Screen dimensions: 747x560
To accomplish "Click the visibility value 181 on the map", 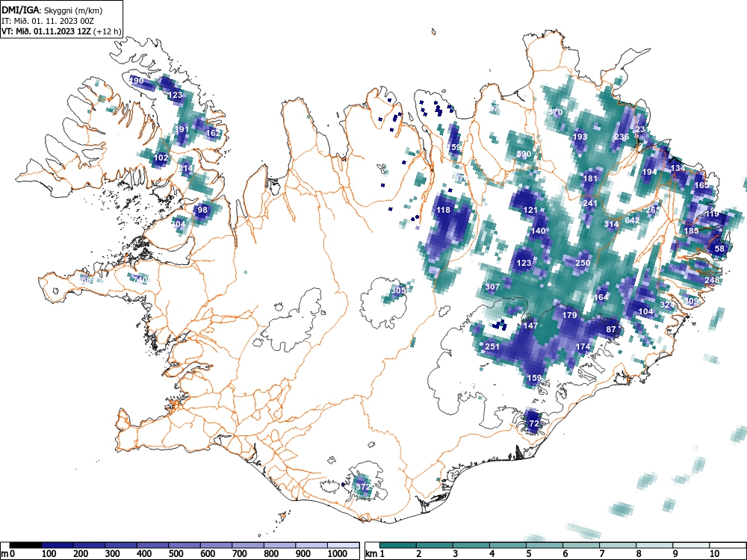I will tap(590, 178).
